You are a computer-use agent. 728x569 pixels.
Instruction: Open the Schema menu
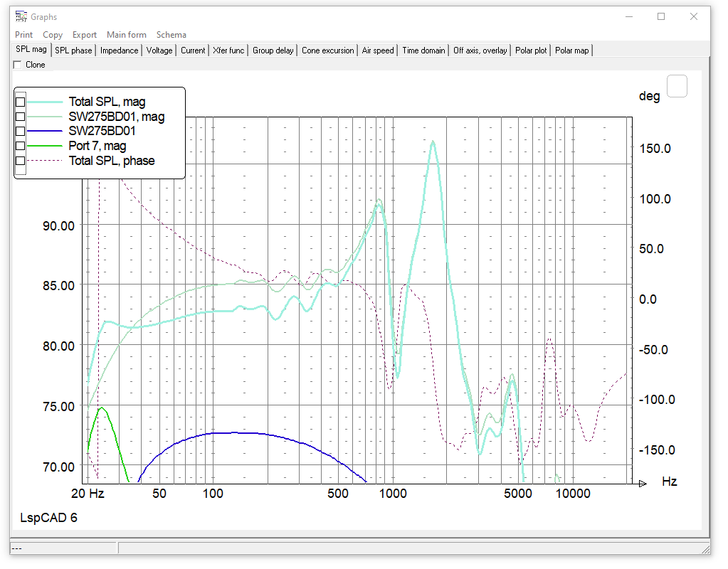(171, 34)
